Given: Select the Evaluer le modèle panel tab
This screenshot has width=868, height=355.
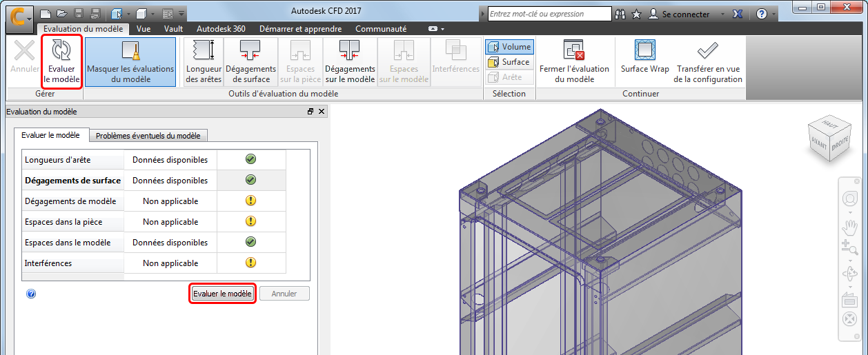Looking at the screenshot, I should [51, 135].
